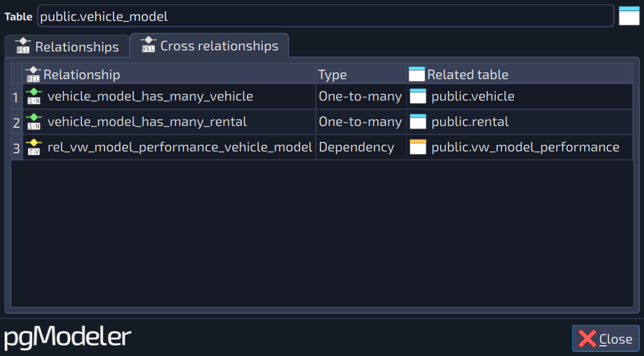Click the table icon next to public.vehicle
The width and height of the screenshot is (644, 356).
tap(418, 97)
